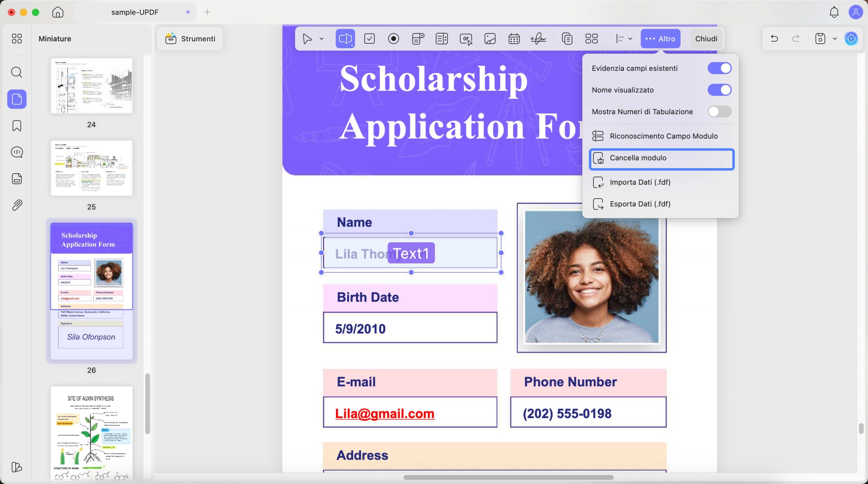Choose Cancella modulo menu item
The width and height of the screenshot is (868, 484).
pyautogui.click(x=662, y=159)
